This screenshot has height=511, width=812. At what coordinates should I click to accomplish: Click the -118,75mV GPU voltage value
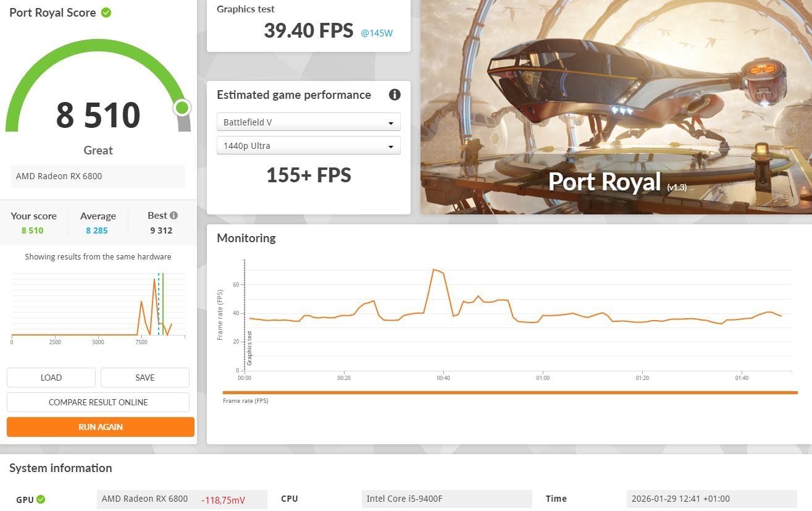tap(222, 499)
